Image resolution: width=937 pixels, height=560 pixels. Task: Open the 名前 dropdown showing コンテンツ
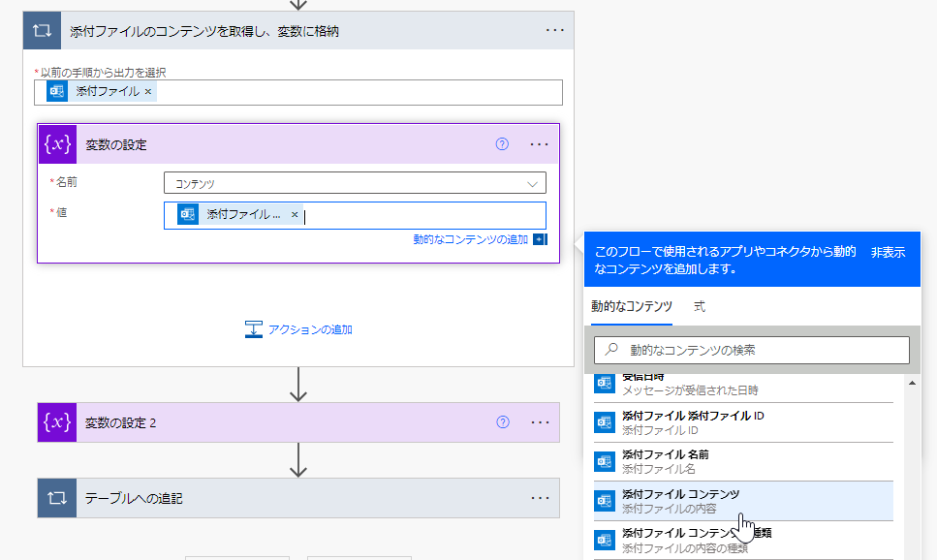pyautogui.click(x=355, y=183)
